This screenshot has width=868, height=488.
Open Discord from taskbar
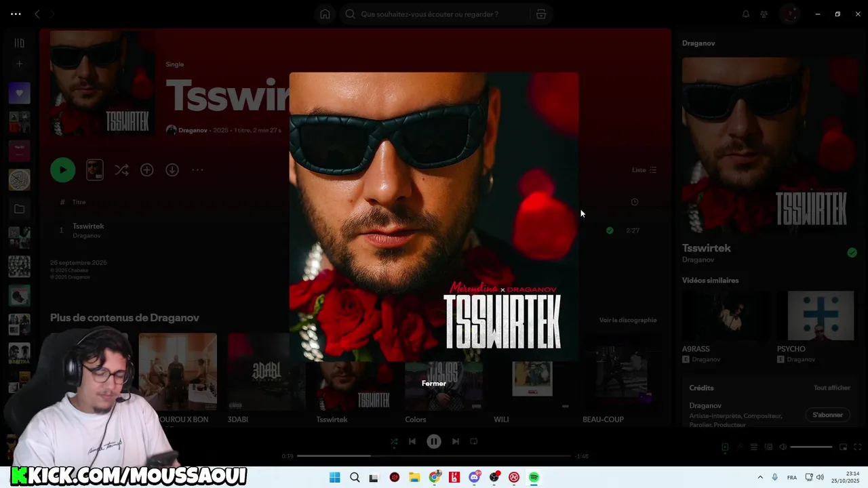point(475,477)
